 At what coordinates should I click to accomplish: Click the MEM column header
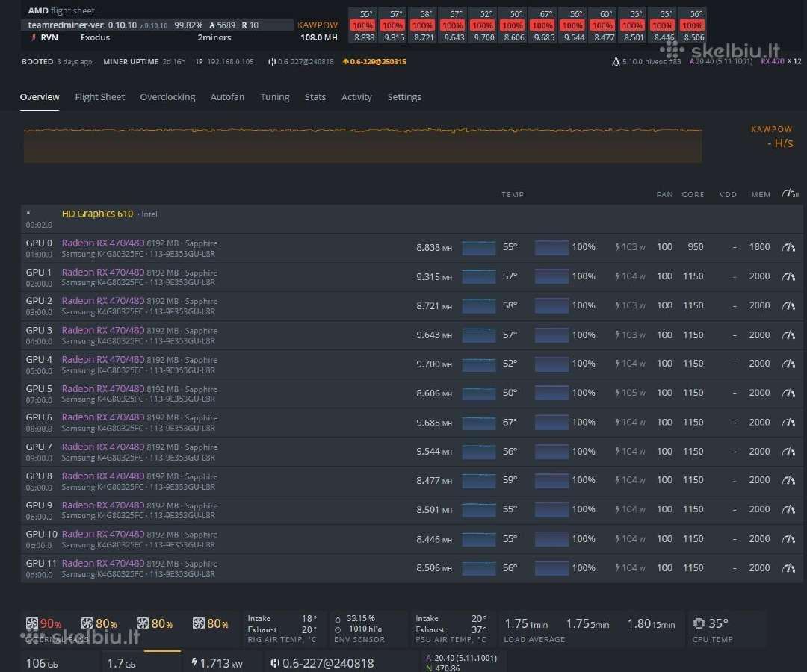(x=761, y=194)
